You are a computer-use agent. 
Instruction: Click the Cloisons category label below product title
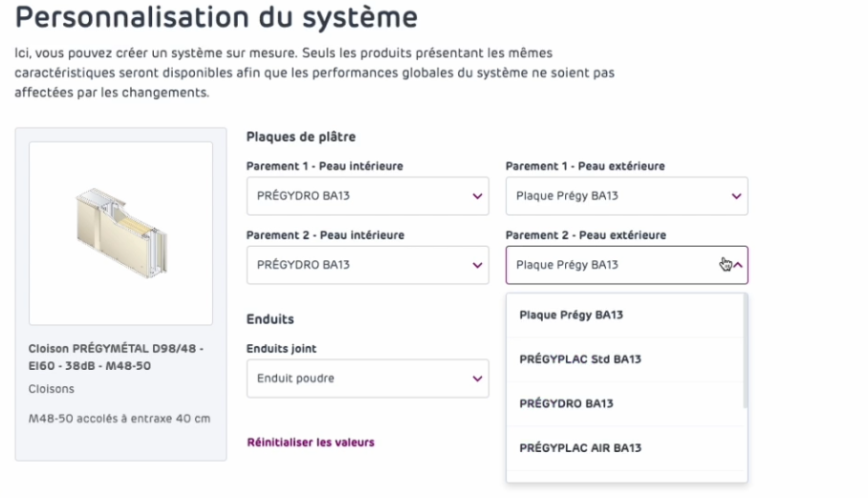point(52,390)
